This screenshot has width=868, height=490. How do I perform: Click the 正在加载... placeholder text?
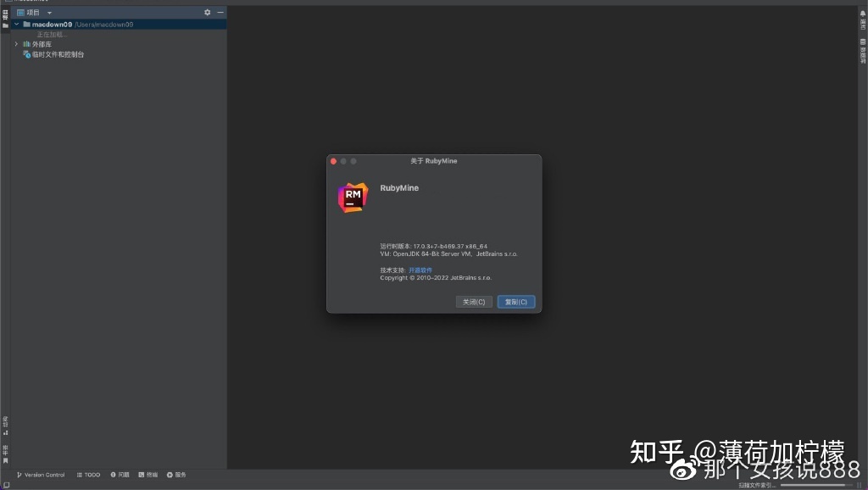pos(52,34)
